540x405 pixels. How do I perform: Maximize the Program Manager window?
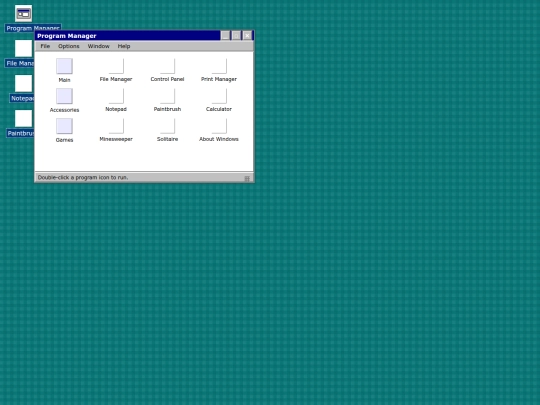pyautogui.click(x=236, y=35)
